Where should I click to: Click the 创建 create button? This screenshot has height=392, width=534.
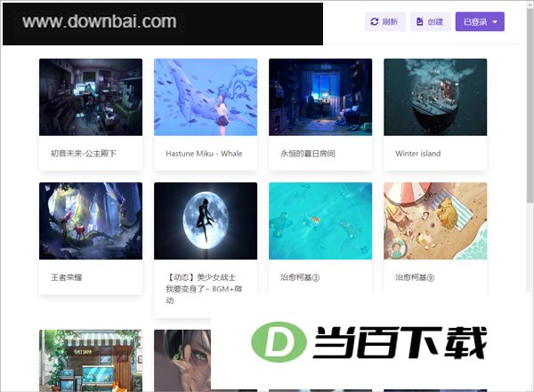(431, 21)
